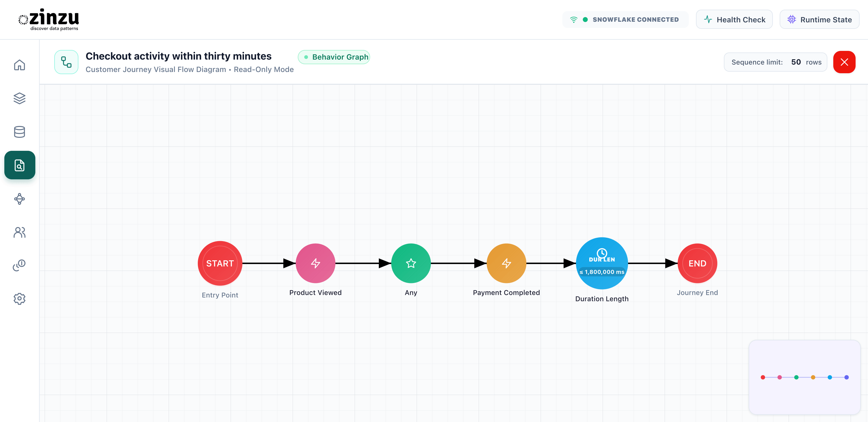Click the 'Entry Point' label
The height and width of the screenshot is (422, 868).
coord(220,295)
